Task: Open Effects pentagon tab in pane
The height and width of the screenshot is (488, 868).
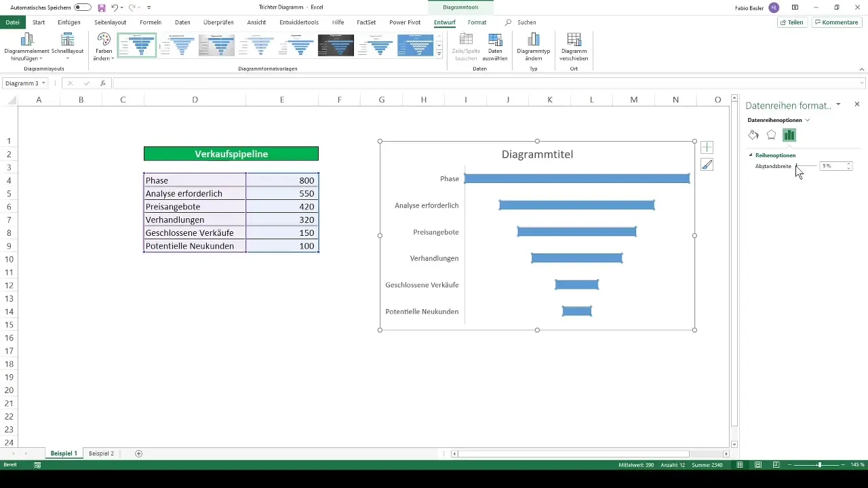Action: coord(771,135)
